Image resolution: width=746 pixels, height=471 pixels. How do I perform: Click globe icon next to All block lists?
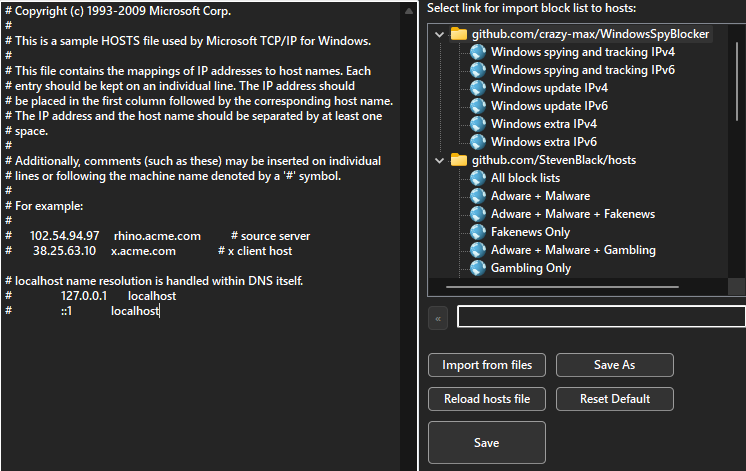tap(478, 178)
